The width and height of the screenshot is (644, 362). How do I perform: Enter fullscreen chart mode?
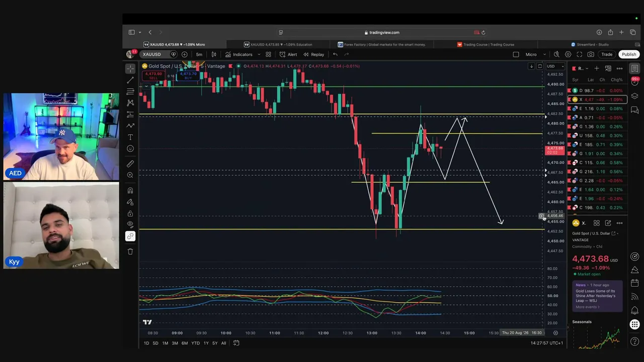pos(580,54)
